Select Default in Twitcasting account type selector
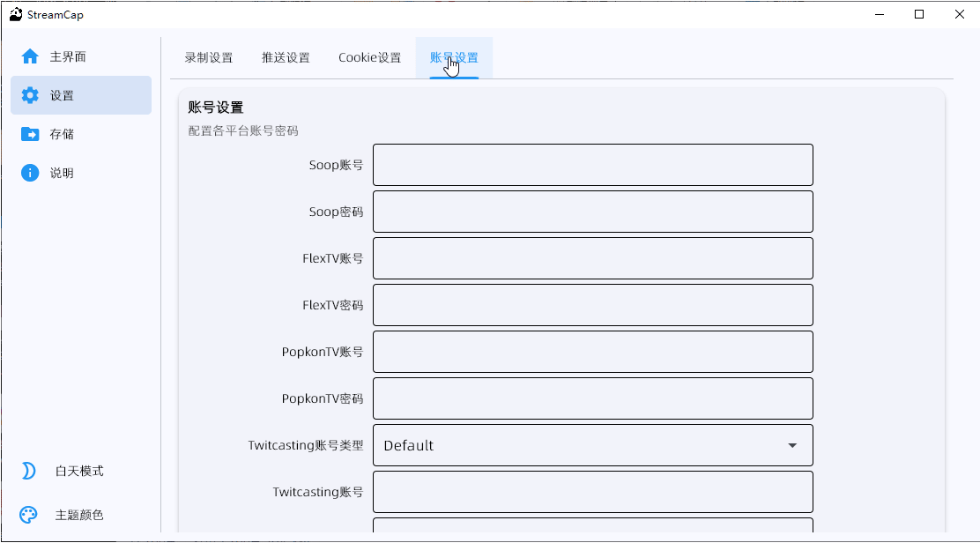The width and height of the screenshot is (980, 543). click(x=408, y=445)
